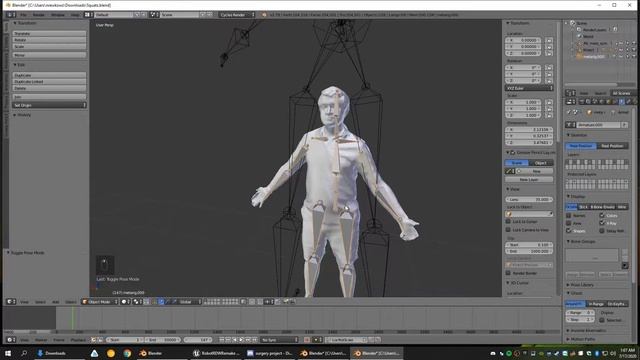
Task: Select Rest Position toggle in Skeleton panel
Action: [x=612, y=146]
